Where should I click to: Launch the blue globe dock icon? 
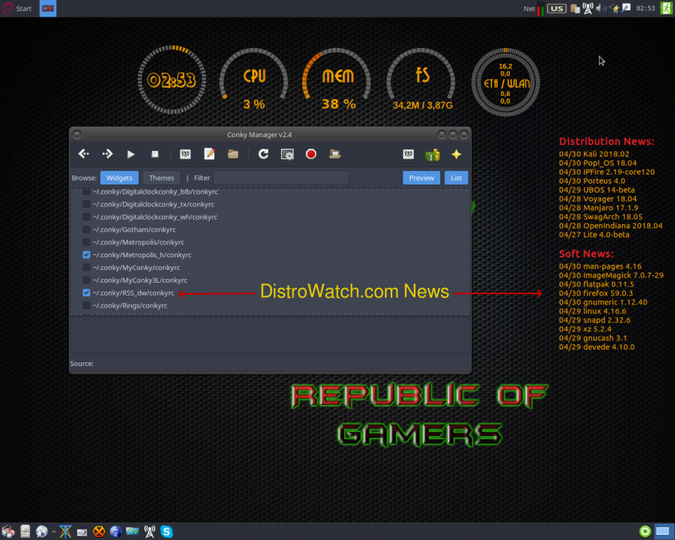[x=116, y=531]
